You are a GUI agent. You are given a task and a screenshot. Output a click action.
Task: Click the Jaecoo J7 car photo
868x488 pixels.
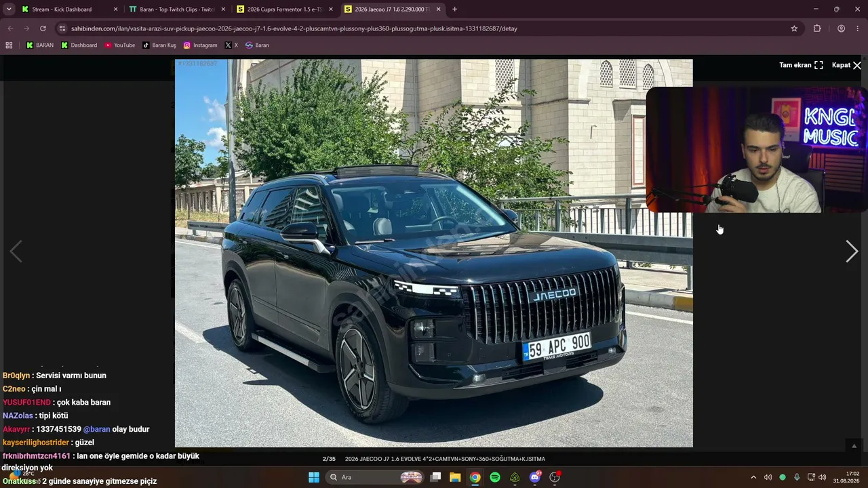tap(434, 253)
